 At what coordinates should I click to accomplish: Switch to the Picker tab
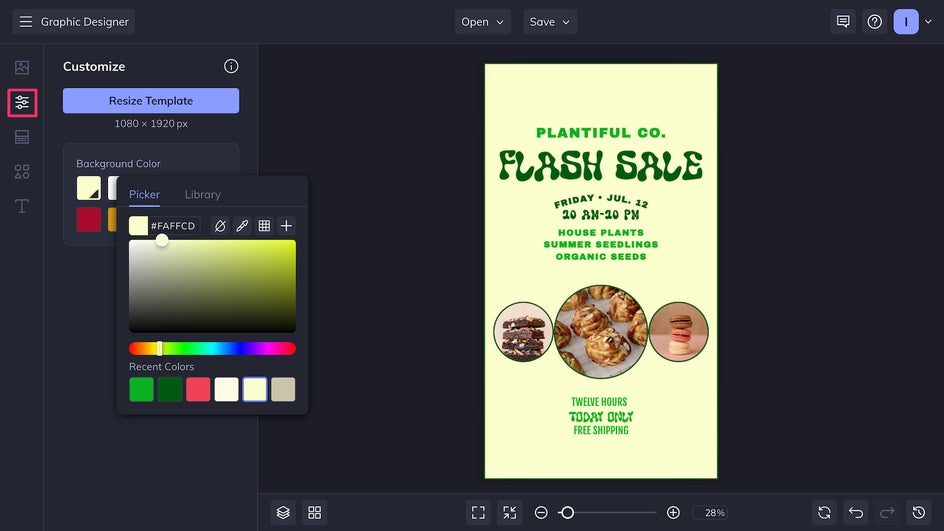click(144, 194)
